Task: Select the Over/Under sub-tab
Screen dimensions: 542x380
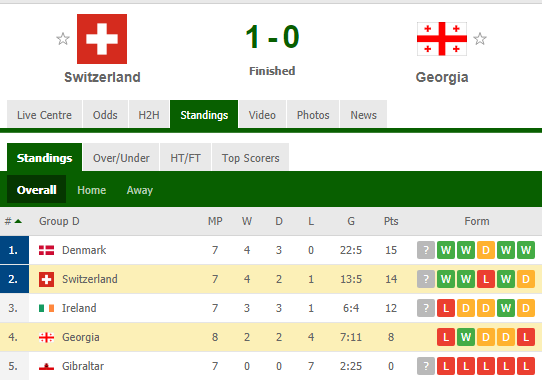Action: point(121,158)
